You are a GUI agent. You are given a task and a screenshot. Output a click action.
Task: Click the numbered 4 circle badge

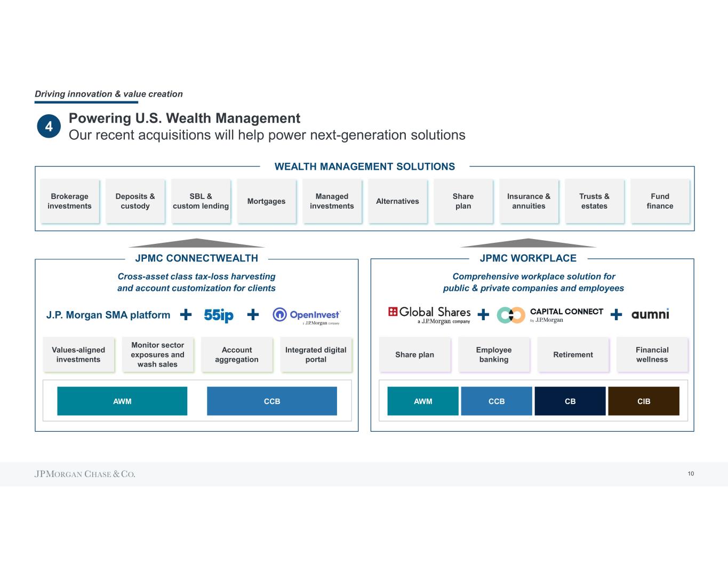click(49, 126)
